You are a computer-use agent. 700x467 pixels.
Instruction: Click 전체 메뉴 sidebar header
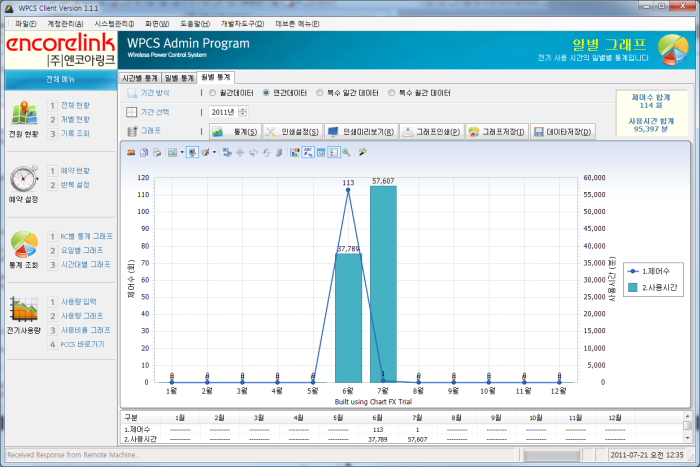coord(61,79)
